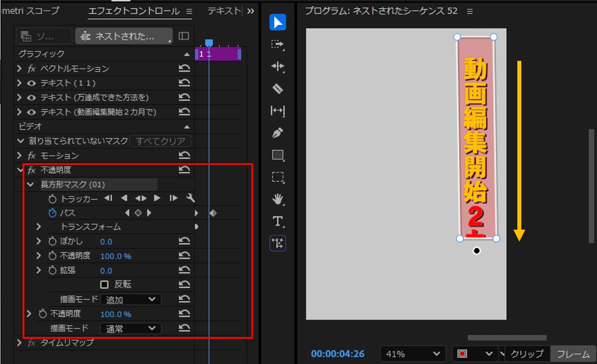The height and width of the screenshot is (364, 597).
Task: Expand the タイムリマップ effect
Action: pos(19,343)
